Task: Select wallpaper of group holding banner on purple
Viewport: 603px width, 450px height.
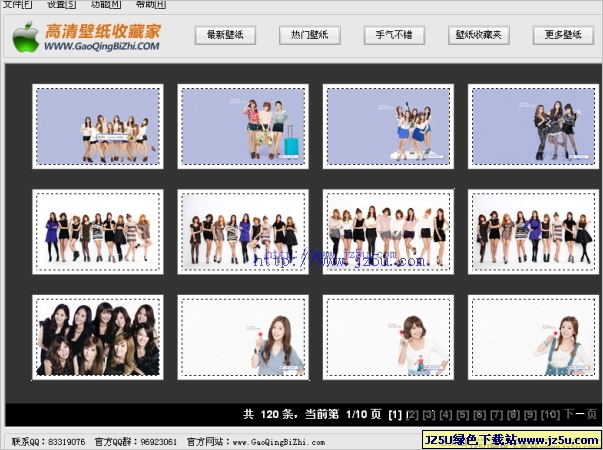Action: point(98,126)
